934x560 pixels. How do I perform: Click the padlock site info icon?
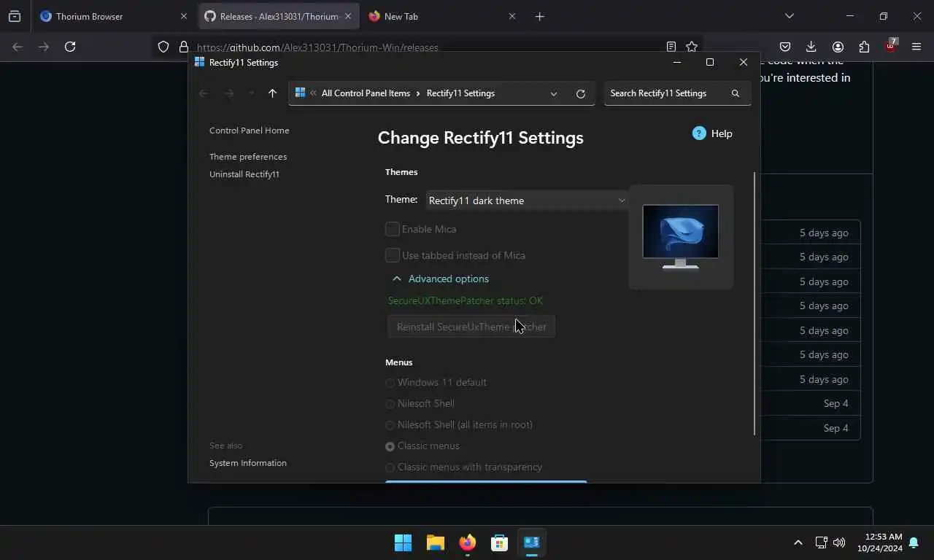click(x=184, y=47)
